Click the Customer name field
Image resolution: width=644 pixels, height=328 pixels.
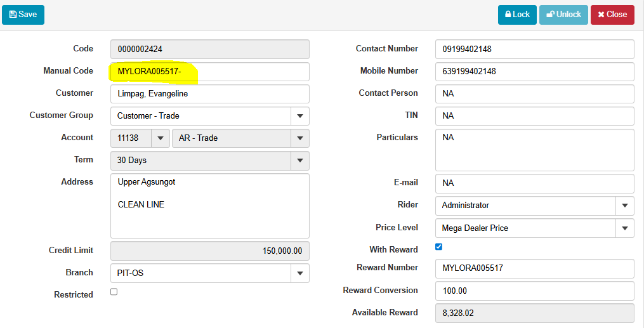pyautogui.click(x=209, y=94)
